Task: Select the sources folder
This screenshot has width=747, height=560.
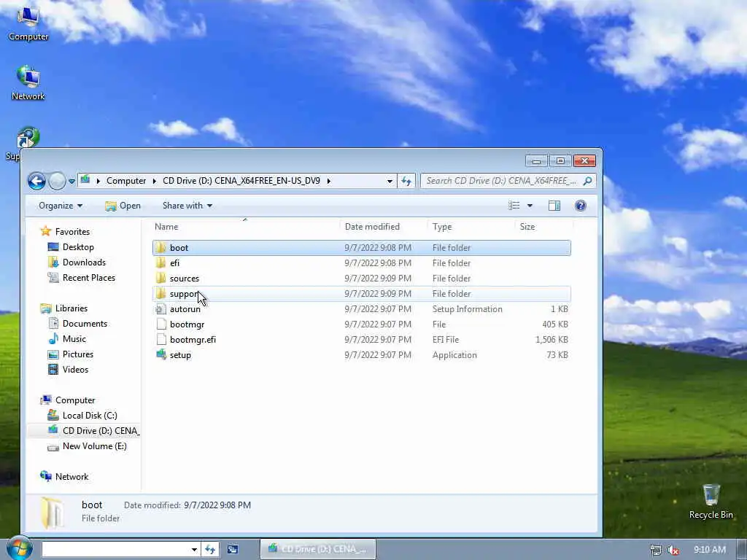Action: (362, 278)
